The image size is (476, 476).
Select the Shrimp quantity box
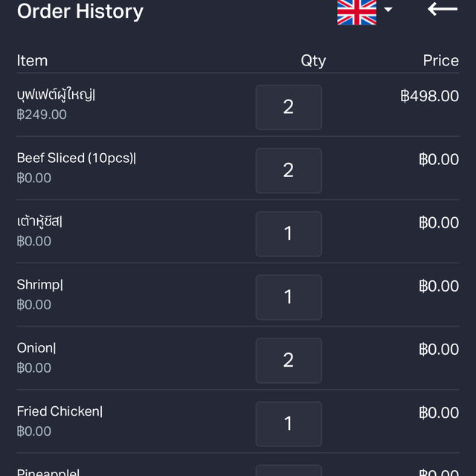coord(289,297)
